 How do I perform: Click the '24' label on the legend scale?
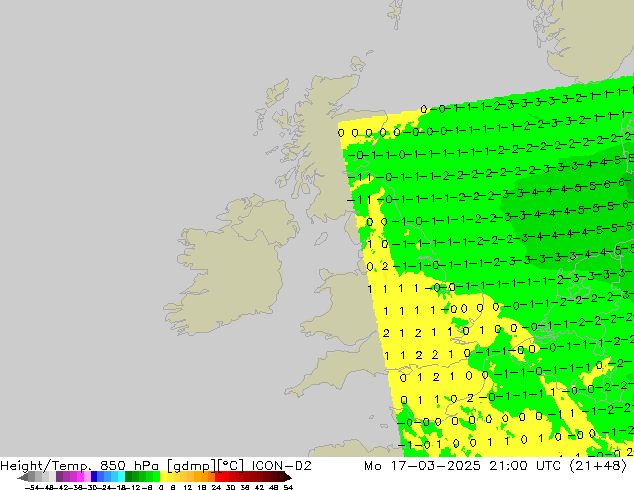(x=216, y=488)
